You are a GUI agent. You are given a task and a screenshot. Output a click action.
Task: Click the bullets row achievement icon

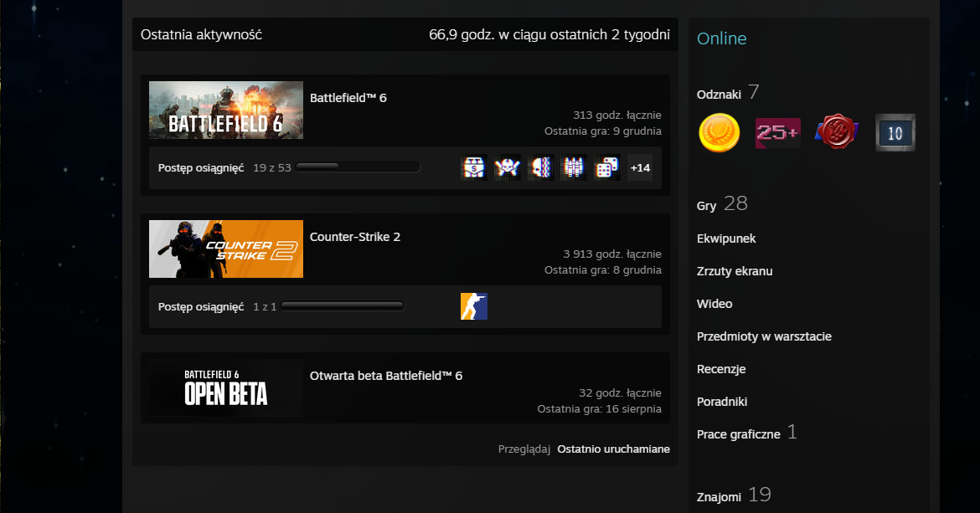point(574,167)
